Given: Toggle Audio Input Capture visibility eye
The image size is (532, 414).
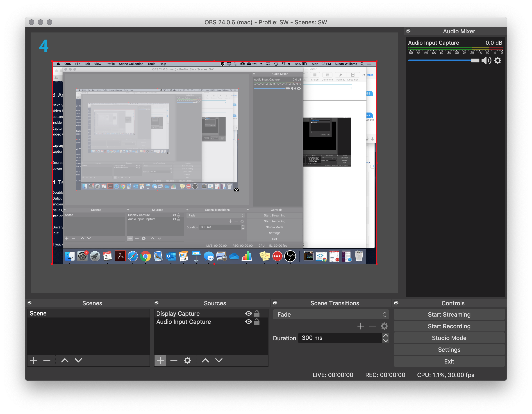Looking at the screenshot, I should click(x=248, y=322).
